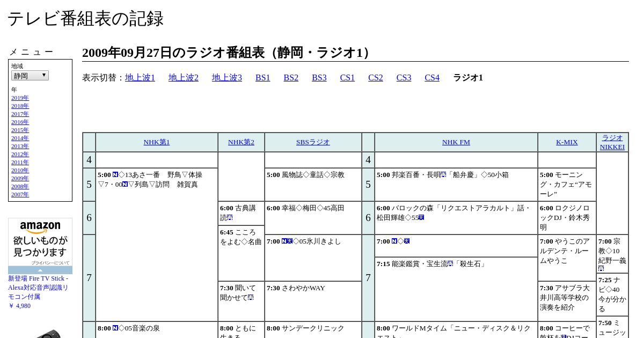Switch display to CS3
Screen dimensions: 644x338
[404, 78]
